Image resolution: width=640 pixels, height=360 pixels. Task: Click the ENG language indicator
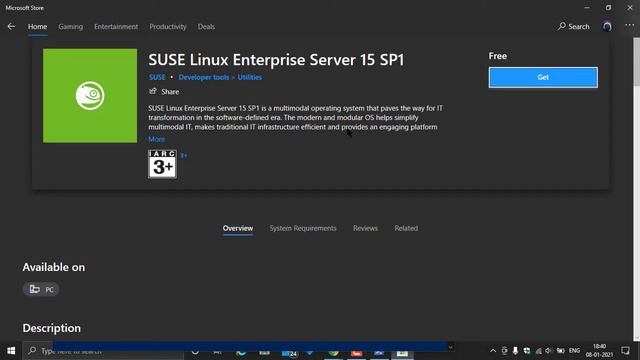(x=574, y=351)
